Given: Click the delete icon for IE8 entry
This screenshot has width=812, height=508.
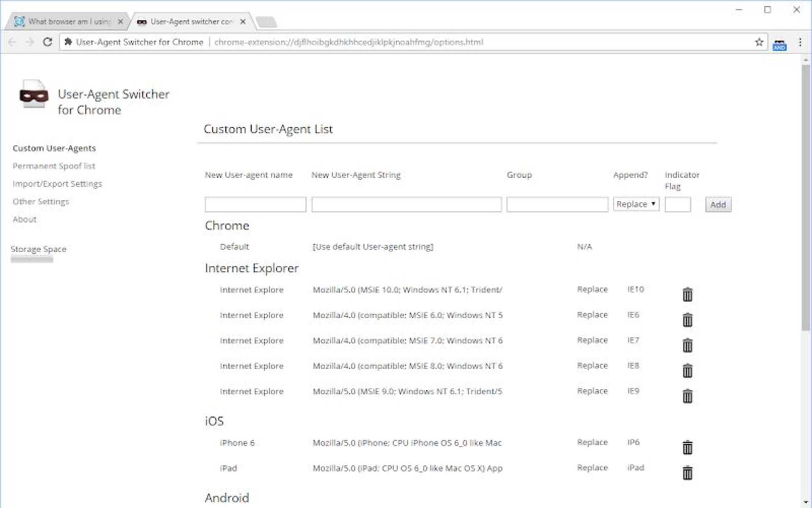Looking at the screenshot, I should (688, 370).
